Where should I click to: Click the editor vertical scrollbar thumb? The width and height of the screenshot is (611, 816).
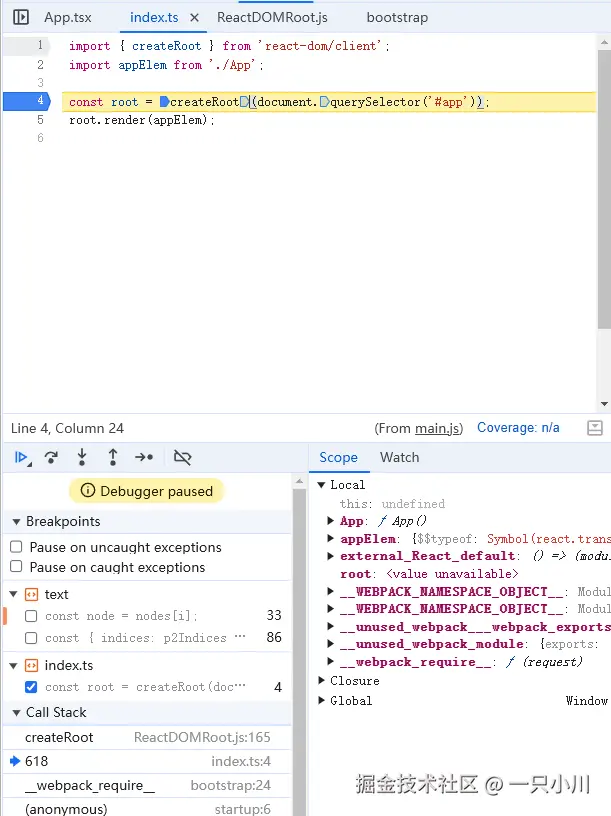click(x=604, y=189)
